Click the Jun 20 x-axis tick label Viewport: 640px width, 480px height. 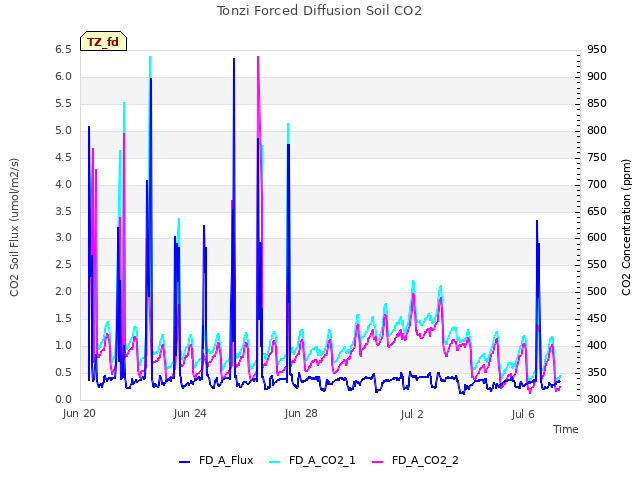pos(79,413)
